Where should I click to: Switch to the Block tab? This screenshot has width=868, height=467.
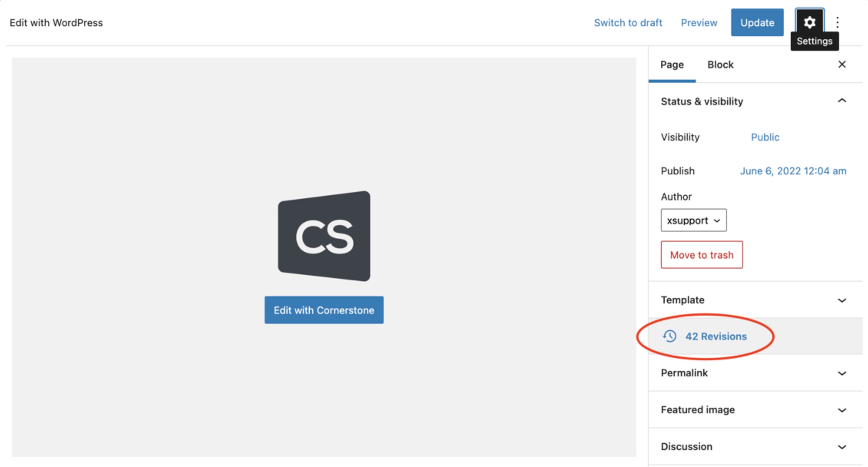pos(720,65)
